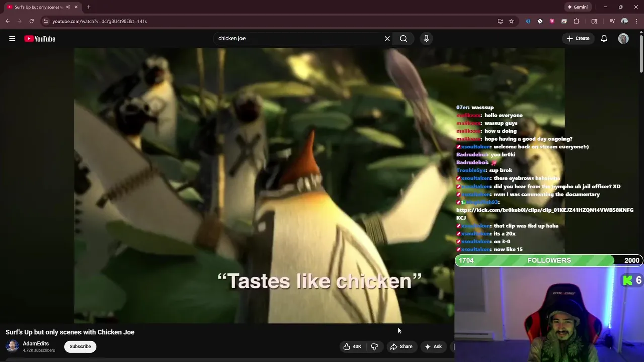The width and height of the screenshot is (644, 362).
Task: Subscribe to AdamEdits
Action: pyautogui.click(x=80, y=346)
